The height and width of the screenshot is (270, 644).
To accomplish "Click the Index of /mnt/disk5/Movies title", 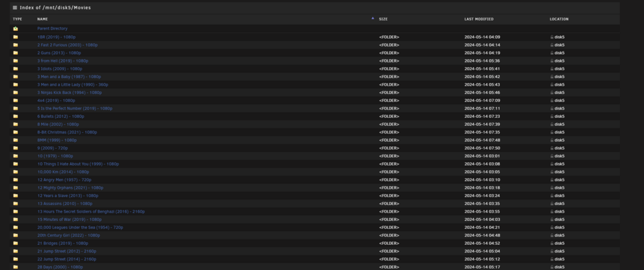I will point(55,7).
